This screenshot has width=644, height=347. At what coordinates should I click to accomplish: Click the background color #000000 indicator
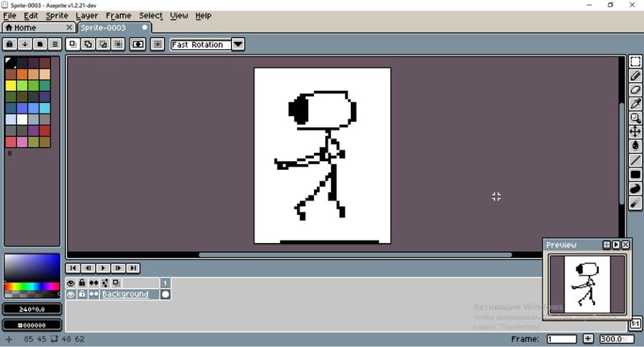point(32,324)
